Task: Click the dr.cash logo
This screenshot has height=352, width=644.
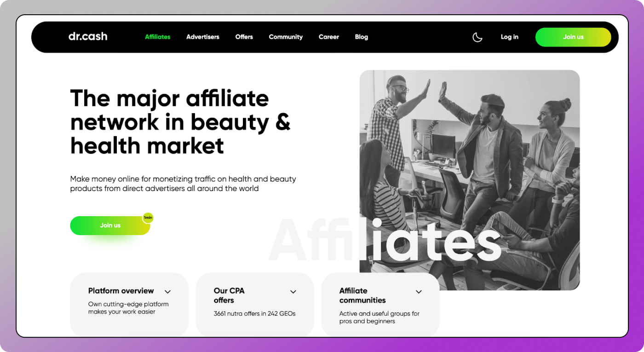Action: (88, 37)
